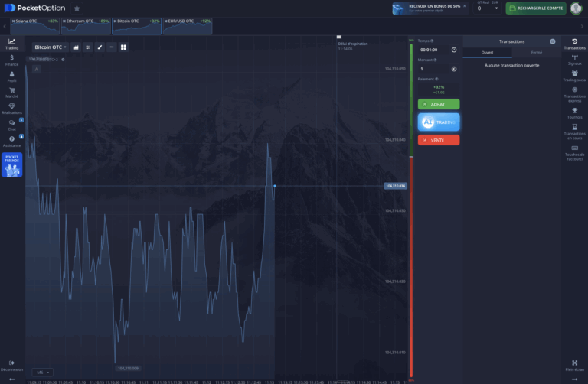Click the gear icon beside chart price label
Image resolution: width=588 pixels, height=384 pixels.
pyautogui.click(x=63, y=60)
